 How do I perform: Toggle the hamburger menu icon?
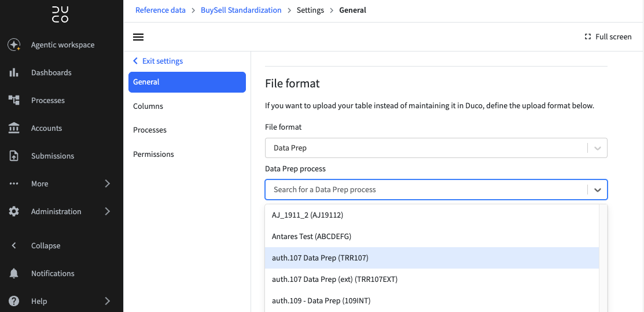pyautogui.click(x=138, y=37)
